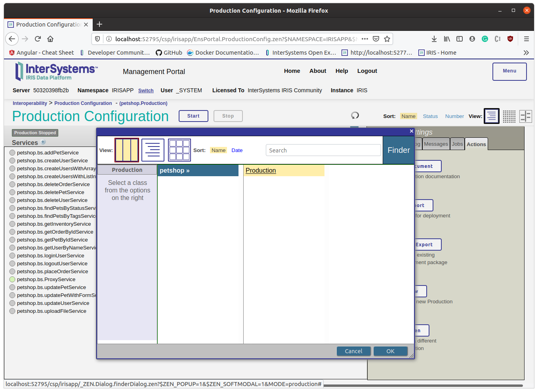The image size is (538, 392).
Task: Switch to the Messages tab
Action: coord(436,144)
